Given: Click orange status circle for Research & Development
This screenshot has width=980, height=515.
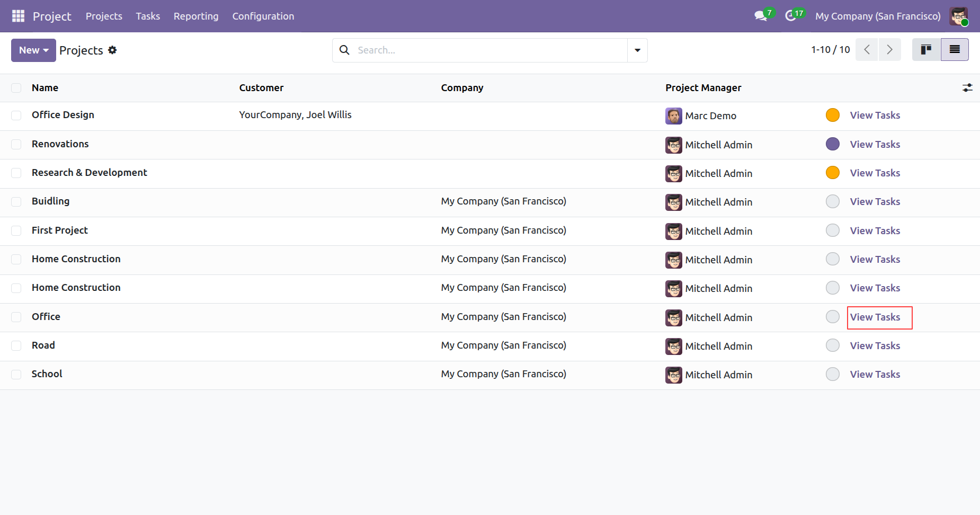Looking at the screenshot, I should click(x=833, y=173).
